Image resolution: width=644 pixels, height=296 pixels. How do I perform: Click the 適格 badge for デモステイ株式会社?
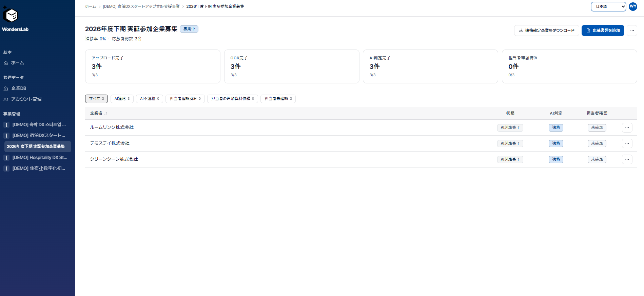pos(556,143)
